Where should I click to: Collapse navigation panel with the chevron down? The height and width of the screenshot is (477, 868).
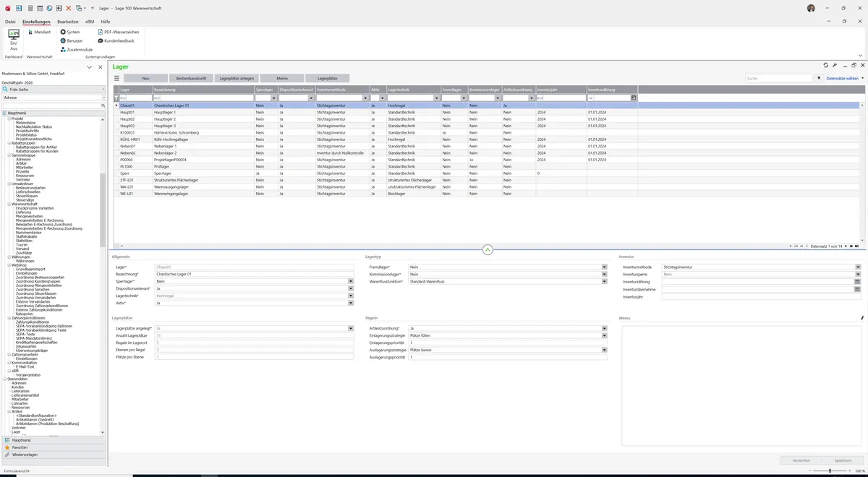[x=89, y=66]
